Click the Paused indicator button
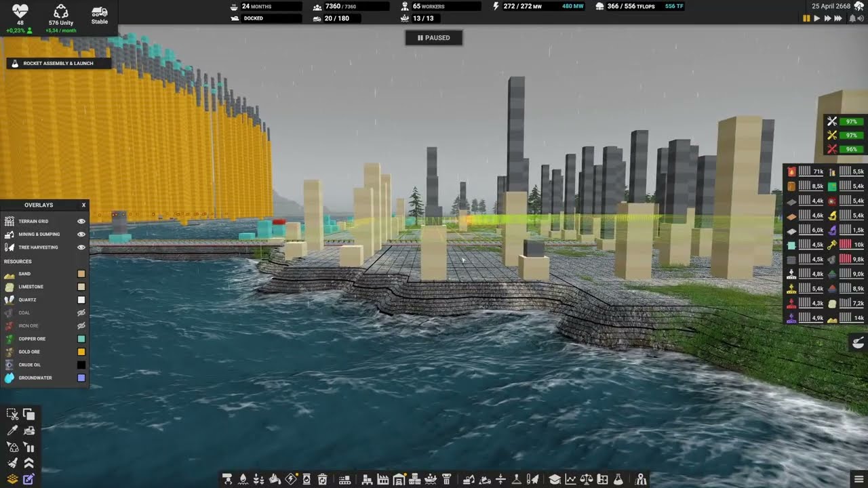868x488 pixels. pyautogui.click(x=434, y=38)
